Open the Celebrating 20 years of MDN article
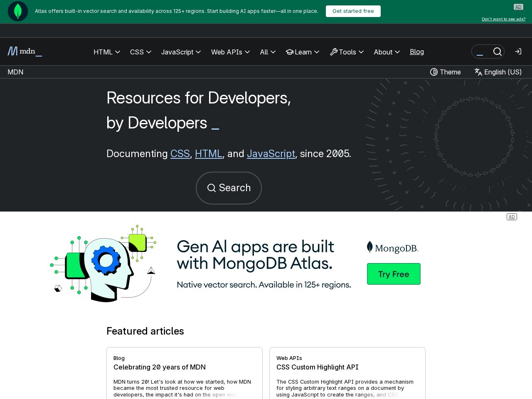 click(x=160, y=367)
